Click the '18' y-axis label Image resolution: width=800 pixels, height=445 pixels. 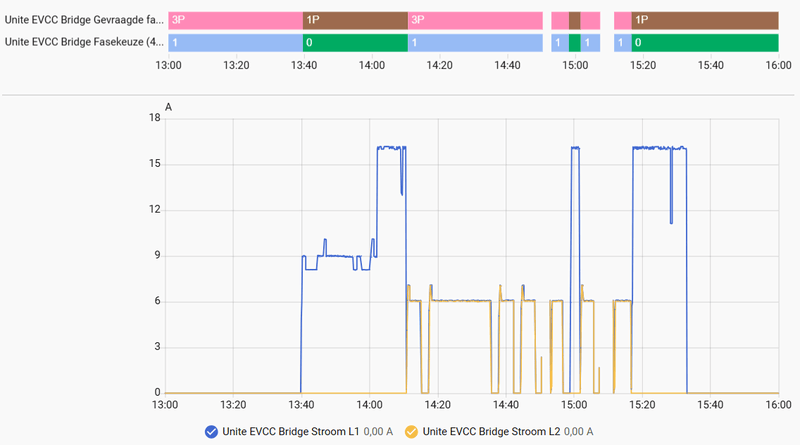tap(155, 118)
